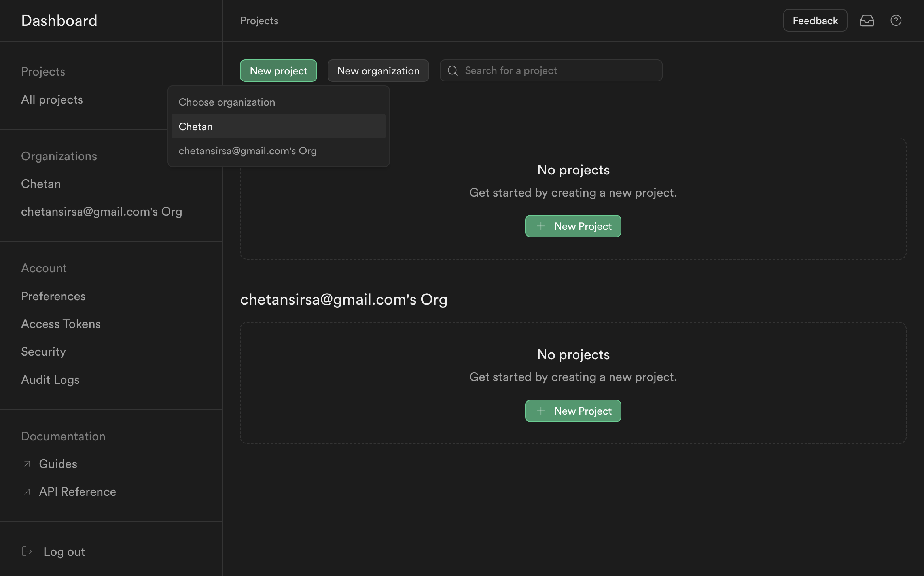Click the search magnifier icon
Viewport: 924px width, 576px height.
[453, 71]
